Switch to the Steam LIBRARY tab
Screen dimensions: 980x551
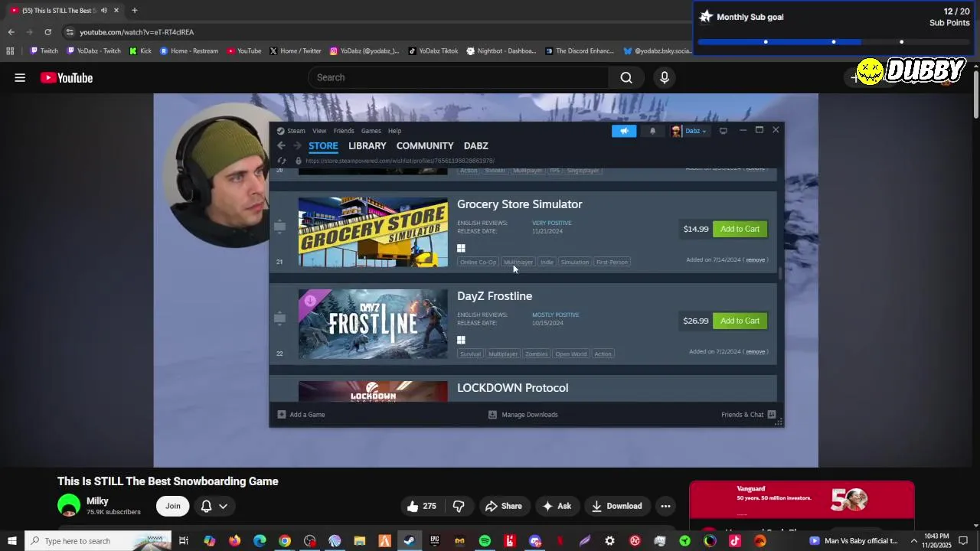(367, 145)
